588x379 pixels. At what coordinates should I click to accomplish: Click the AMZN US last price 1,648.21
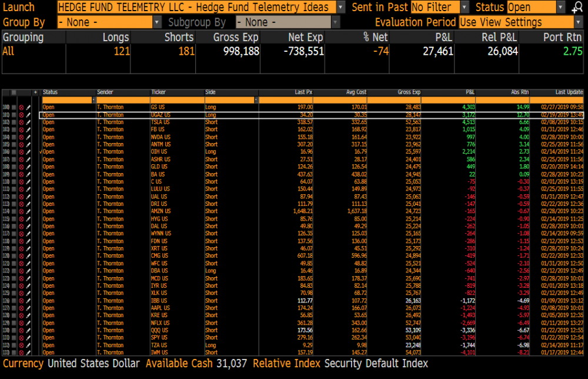(303, 211)
